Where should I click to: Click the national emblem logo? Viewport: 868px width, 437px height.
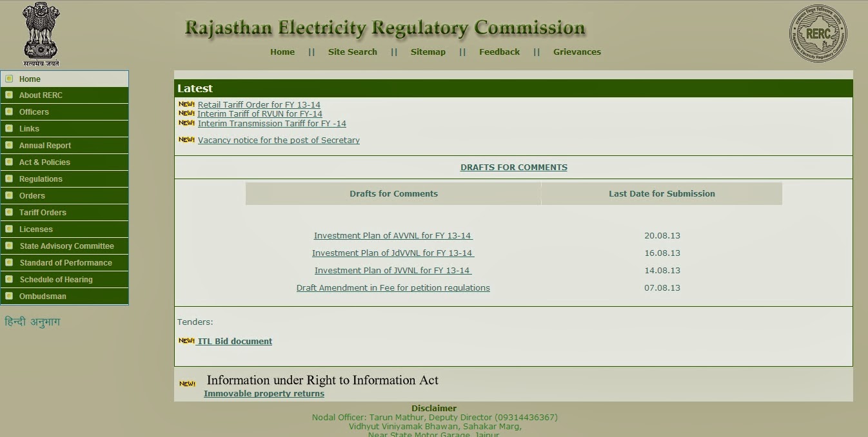click(x=41, y=34)
